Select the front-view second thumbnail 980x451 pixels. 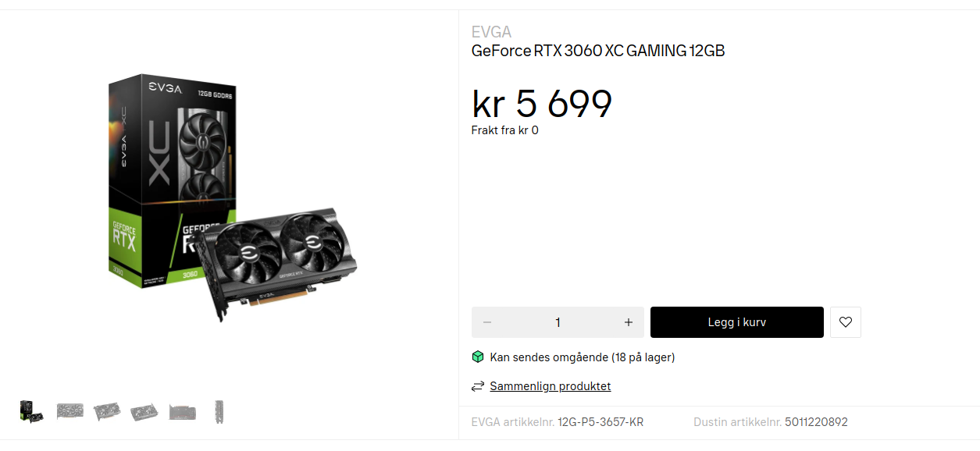pyautogui.click(x=69, y=411)
